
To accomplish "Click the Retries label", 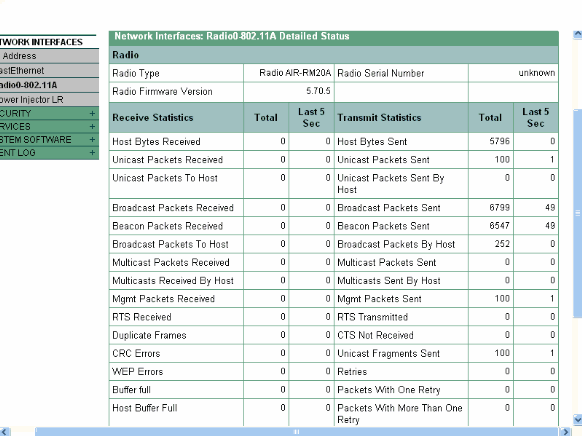I will 352,371.
